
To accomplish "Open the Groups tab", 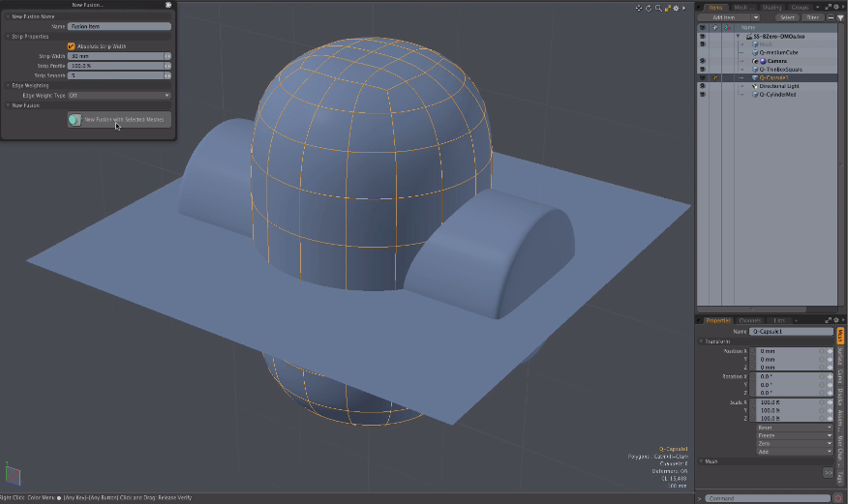I will tap(800, 7).
